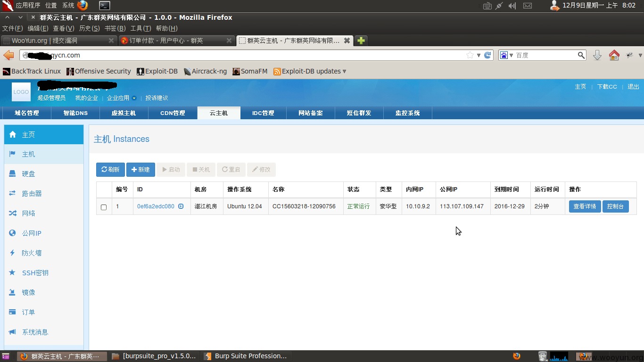The image size is (644, 362).
Task: Click the 退出 logout link
Action: click(x=633, y=87)
